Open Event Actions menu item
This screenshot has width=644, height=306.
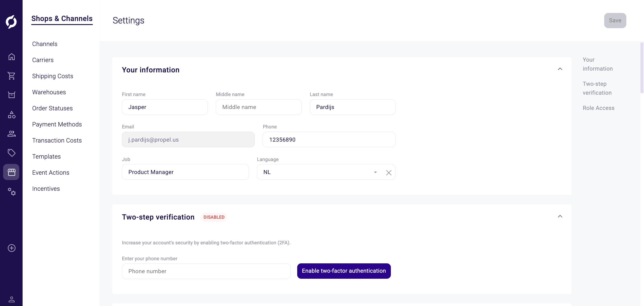tap(51, 172)
